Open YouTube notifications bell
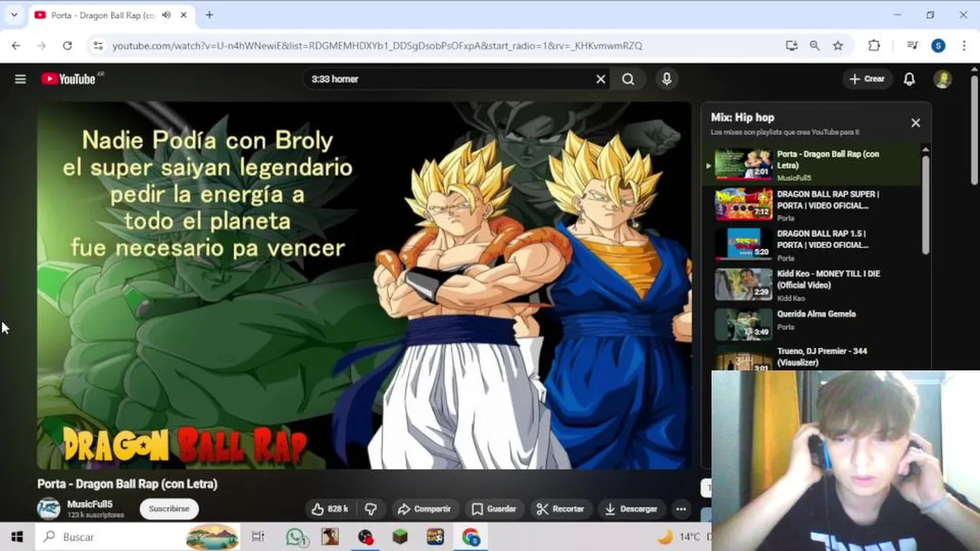 click(909, 79)
